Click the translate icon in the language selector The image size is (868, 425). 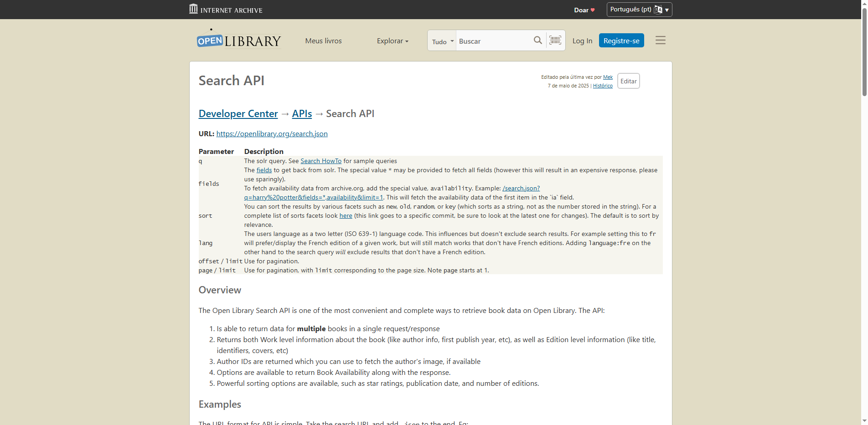click(658, 9)
